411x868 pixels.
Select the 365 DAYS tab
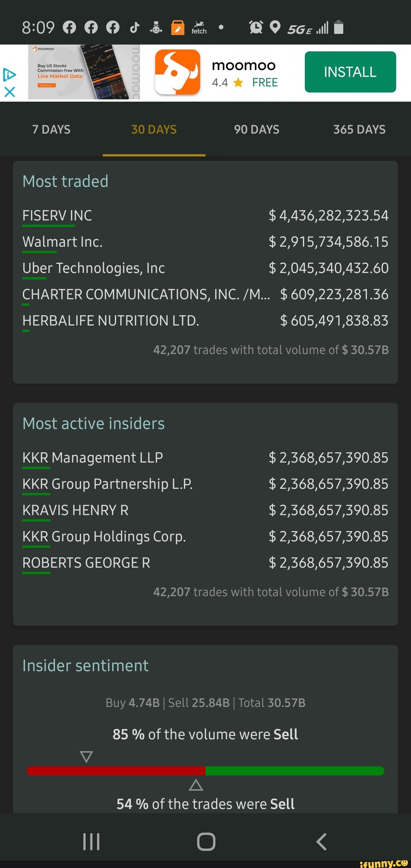point(360,129)
